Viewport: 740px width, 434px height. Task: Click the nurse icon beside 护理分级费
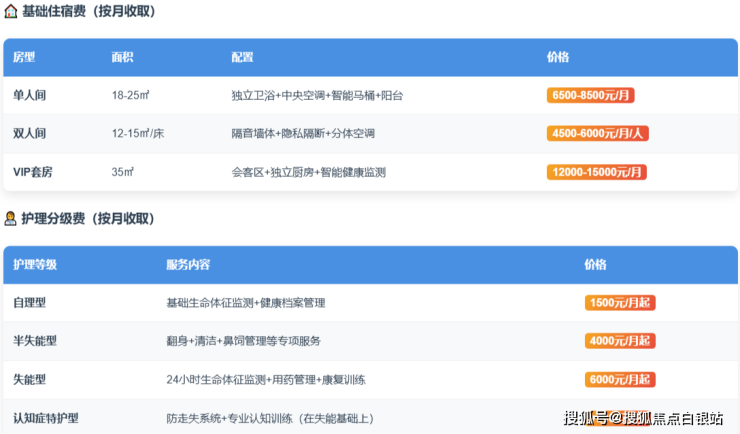click(x=11, y=218)
